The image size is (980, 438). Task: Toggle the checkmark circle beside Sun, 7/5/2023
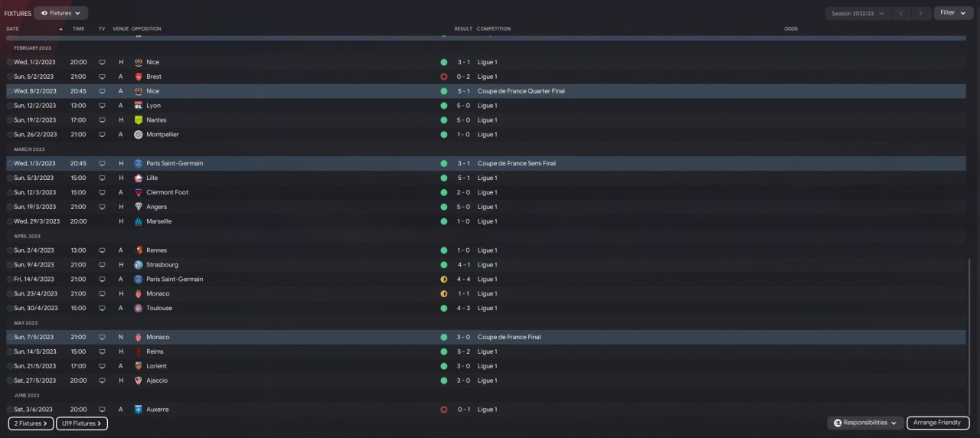(10, 337)
